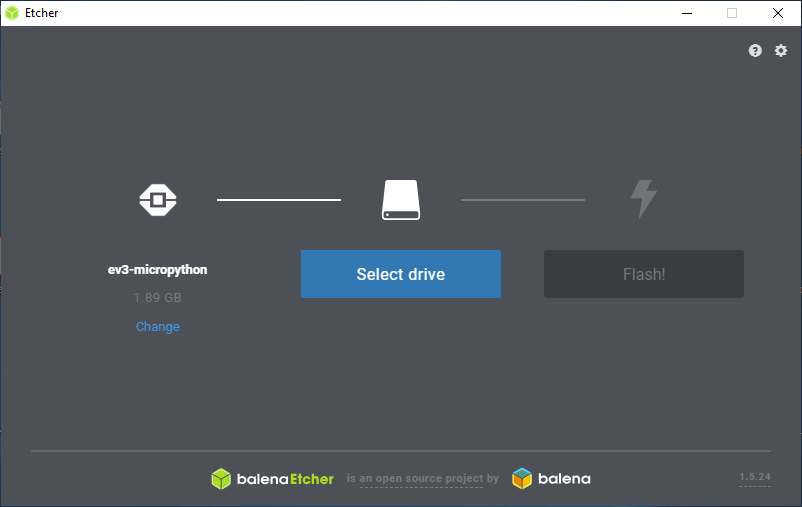Click the lightning bolt flash icon
Image resolution: width=802 pixels, height=507 pixels.
pyautogui.click(x=643, y=199)
